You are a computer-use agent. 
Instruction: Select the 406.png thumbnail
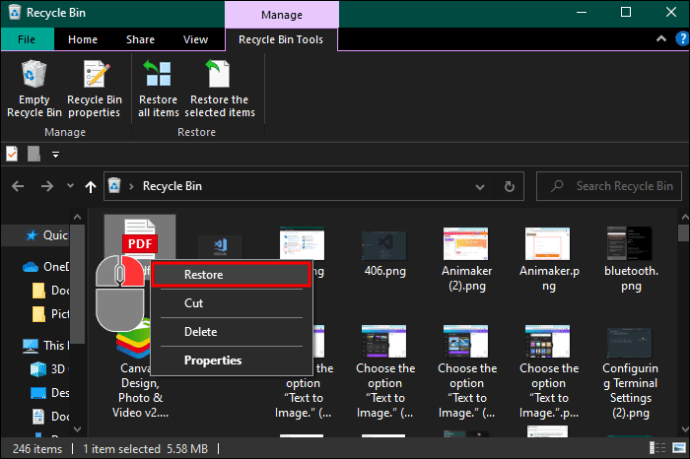tap(384, 253)
